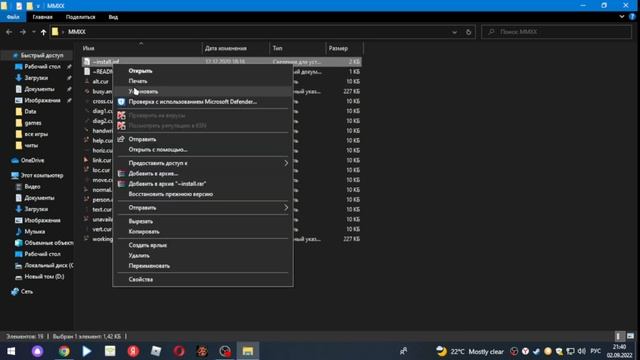Choose Восстановить прежнюю версию

[x=171, y=194]
